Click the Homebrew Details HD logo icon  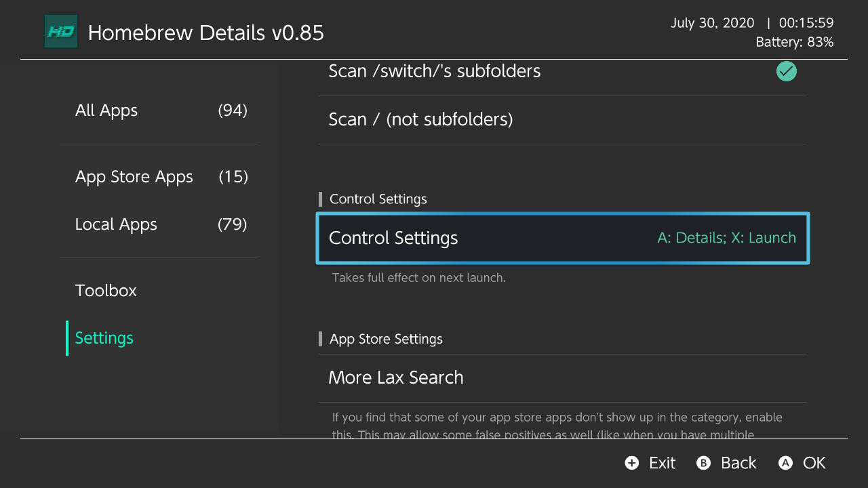point(61,32)
